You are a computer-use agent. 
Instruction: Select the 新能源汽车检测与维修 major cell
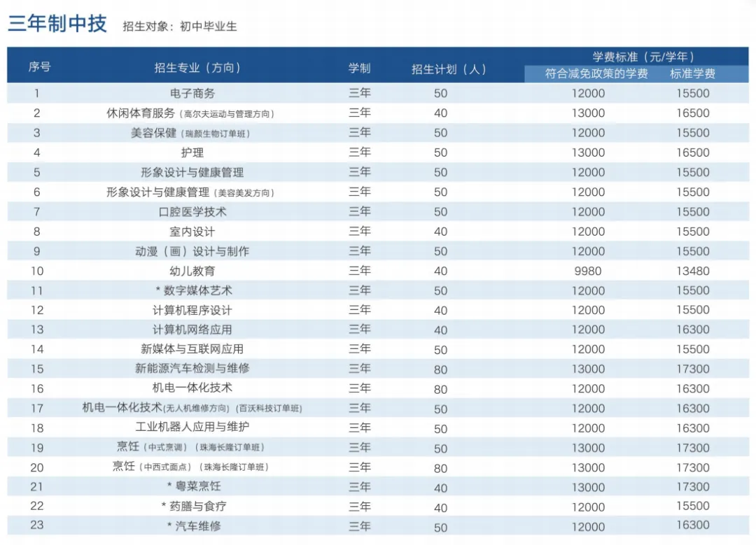point(192,369)
